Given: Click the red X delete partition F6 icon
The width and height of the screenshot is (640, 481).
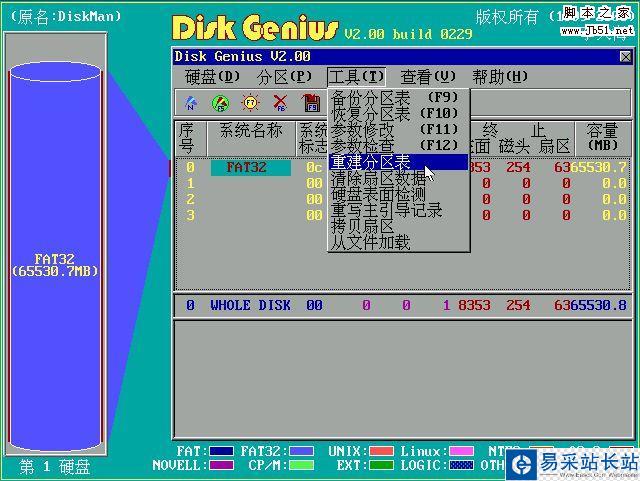Looking at the screenshot, I should point(280,103).
